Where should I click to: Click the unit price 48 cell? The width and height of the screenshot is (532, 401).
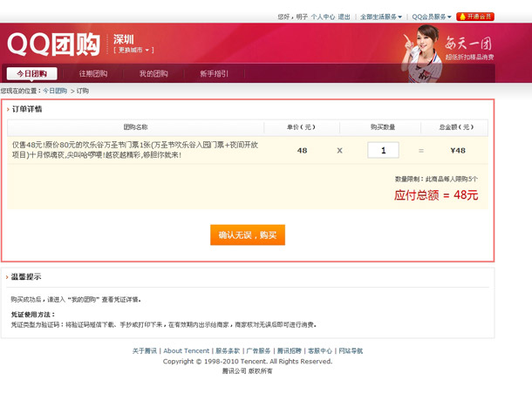302,150
